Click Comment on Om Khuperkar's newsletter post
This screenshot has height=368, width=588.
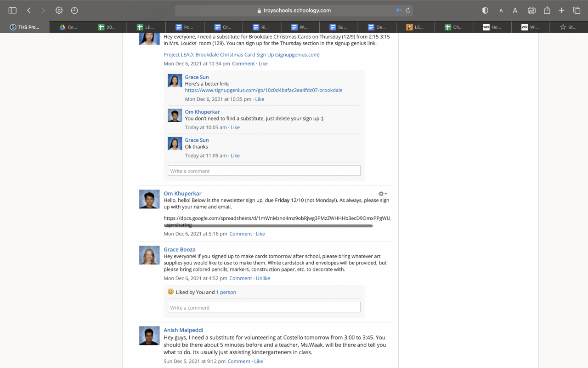point(241,234)
